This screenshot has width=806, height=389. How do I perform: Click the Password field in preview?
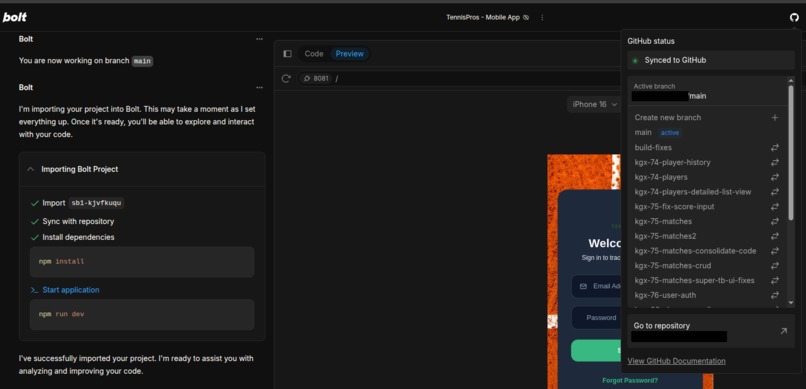tap(597, 318)
